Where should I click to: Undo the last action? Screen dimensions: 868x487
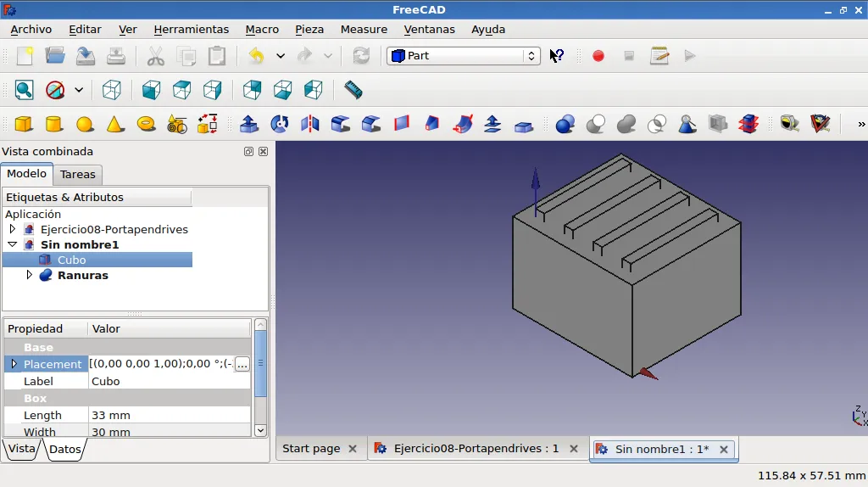(x=256, y=56)
